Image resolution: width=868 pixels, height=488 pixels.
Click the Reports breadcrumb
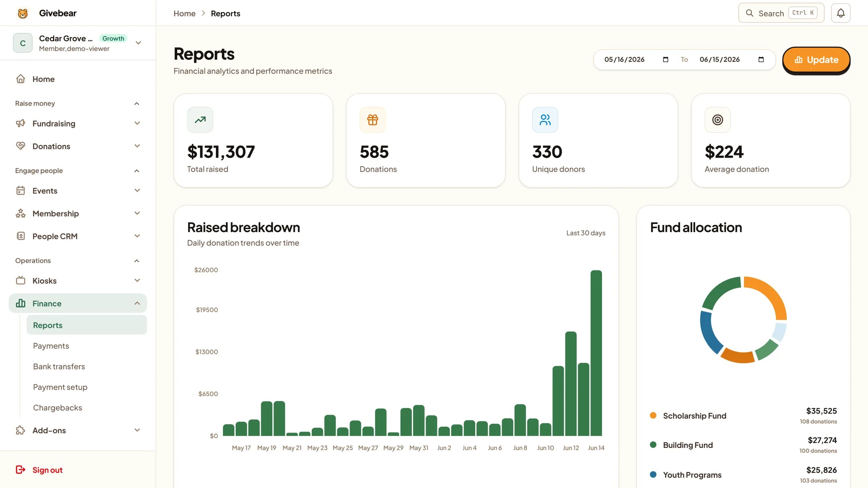[225, 13]
